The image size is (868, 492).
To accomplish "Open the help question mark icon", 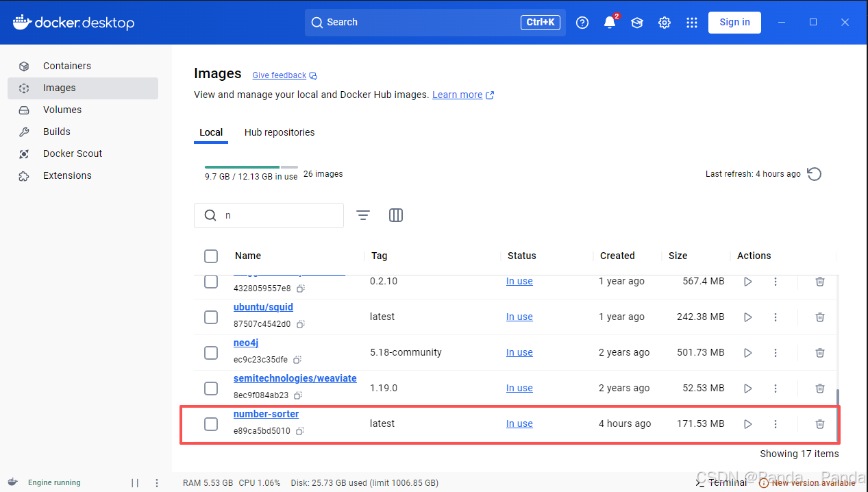I will pos(582,23).
